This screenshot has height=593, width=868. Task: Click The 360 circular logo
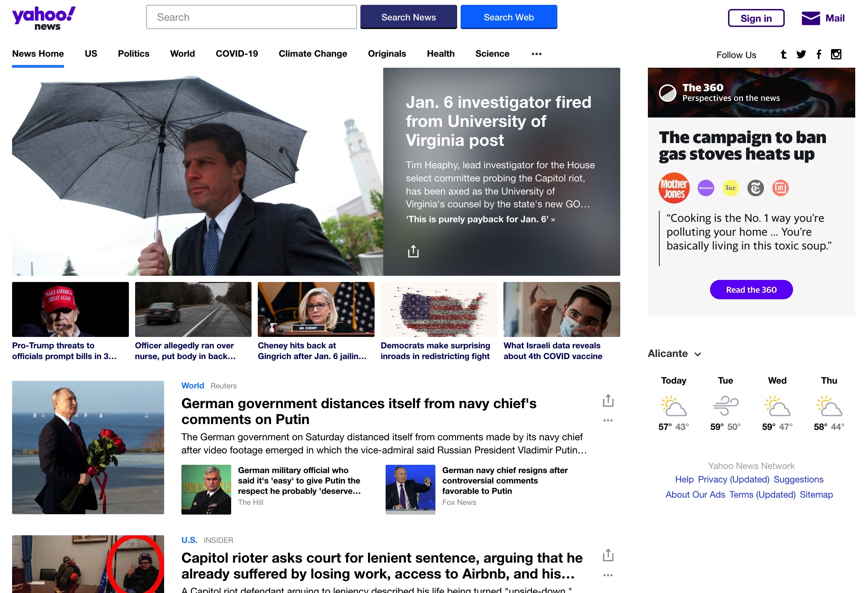pyautogui.click(x=668, y=93)
